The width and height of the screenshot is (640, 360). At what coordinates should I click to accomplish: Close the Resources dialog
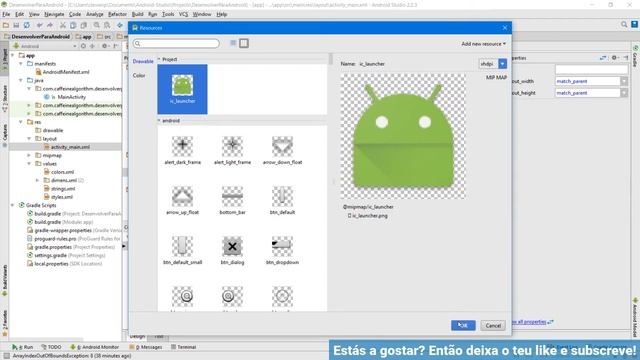point(505,28)
